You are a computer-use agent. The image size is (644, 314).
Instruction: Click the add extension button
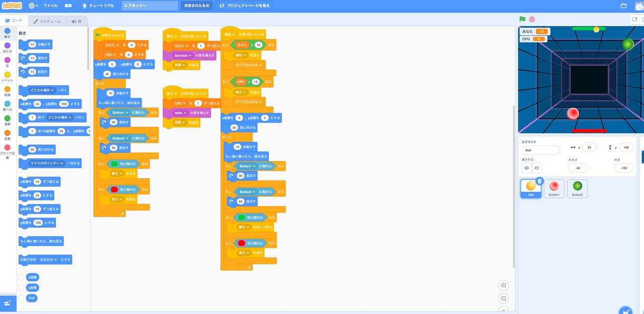coord(7,303)
